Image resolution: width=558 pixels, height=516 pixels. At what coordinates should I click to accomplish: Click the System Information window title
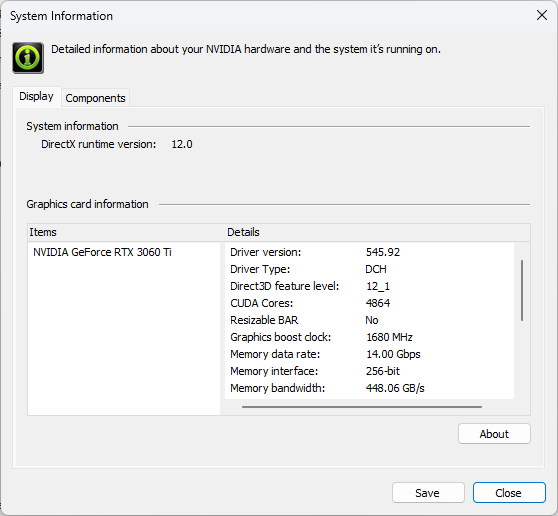[x=61, y=16]
